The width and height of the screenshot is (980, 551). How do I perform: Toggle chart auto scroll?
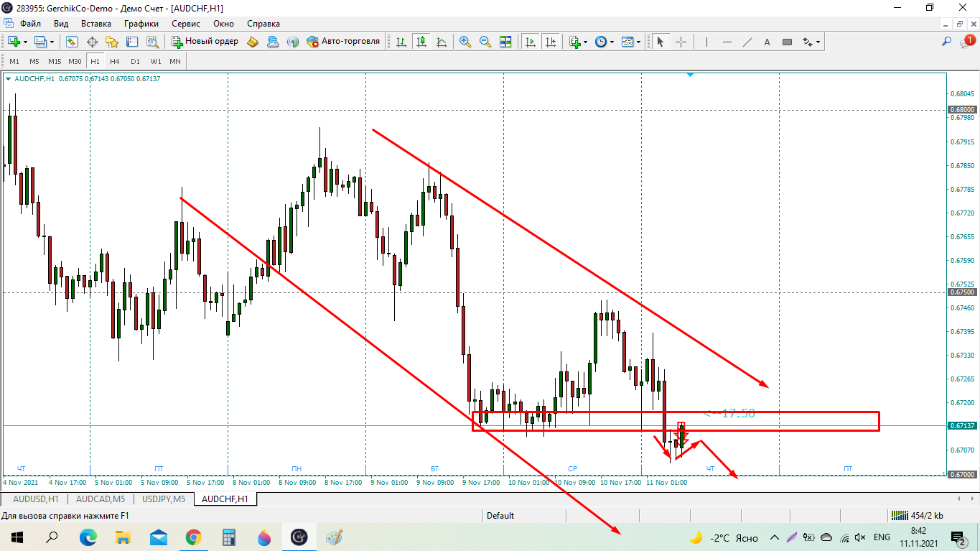[531, 42]
